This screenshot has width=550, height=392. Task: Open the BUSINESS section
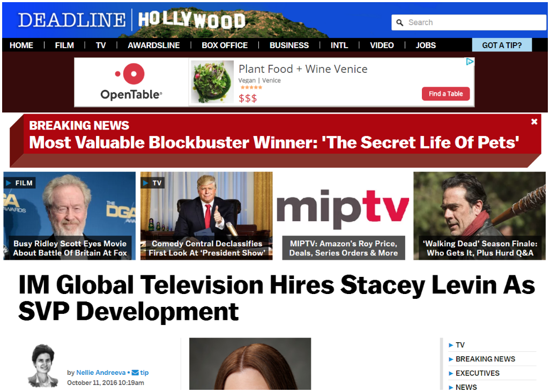289,45
